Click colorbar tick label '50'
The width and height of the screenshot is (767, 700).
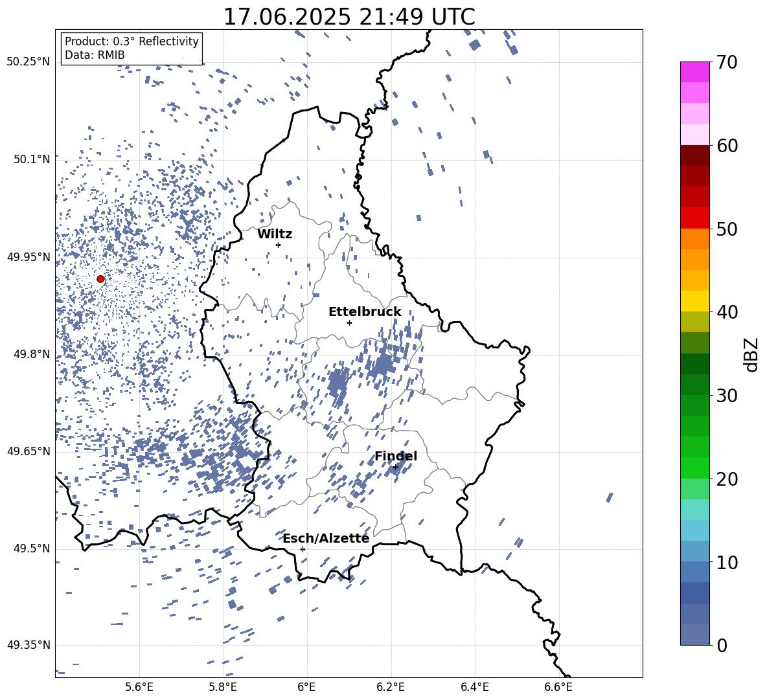pyautogui.click(x=727, y=229)
